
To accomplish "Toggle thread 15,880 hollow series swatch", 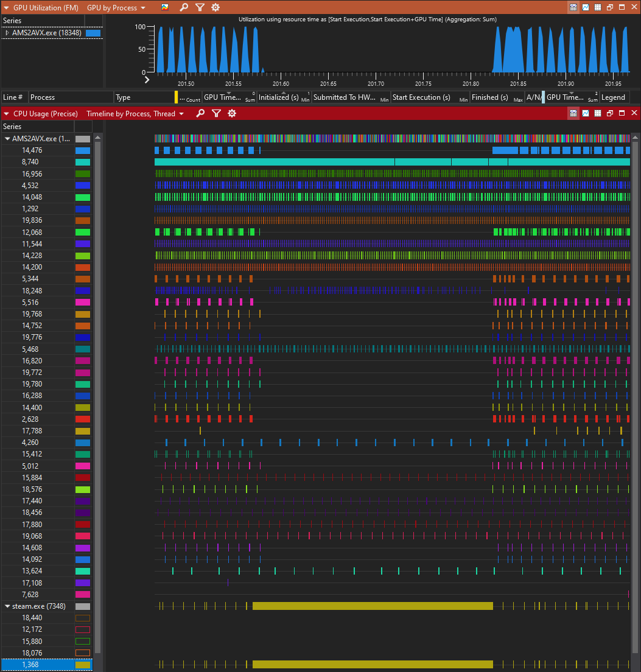I will click(83, 642).
